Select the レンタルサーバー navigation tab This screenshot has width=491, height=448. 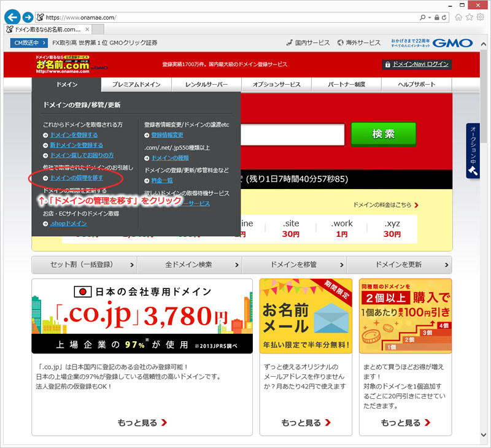207,85
